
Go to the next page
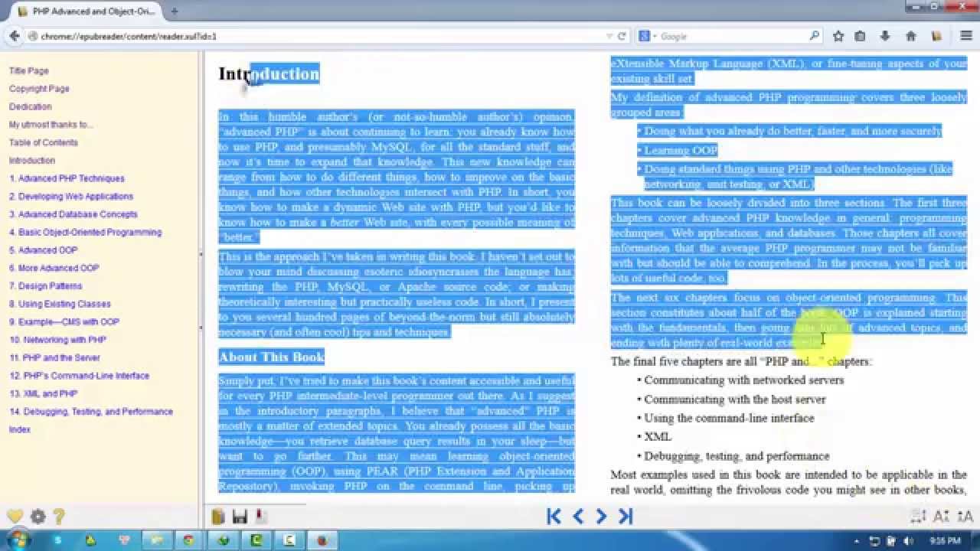coord(601,517)
